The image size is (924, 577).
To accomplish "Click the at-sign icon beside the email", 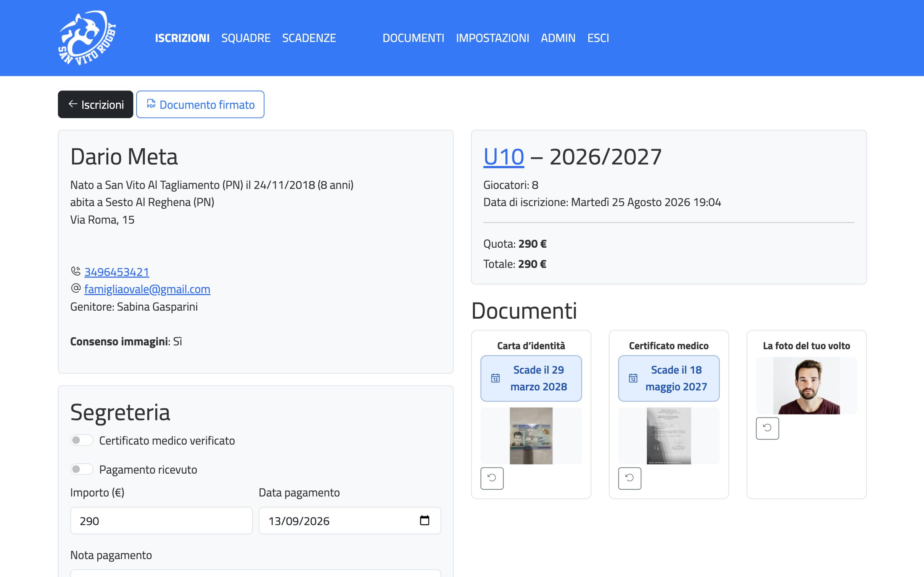I will [x=76, y=288].
